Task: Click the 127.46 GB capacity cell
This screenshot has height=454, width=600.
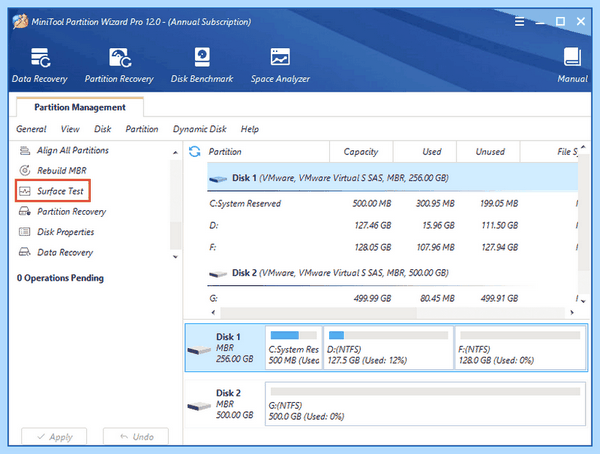Action: tap(373, 225)
